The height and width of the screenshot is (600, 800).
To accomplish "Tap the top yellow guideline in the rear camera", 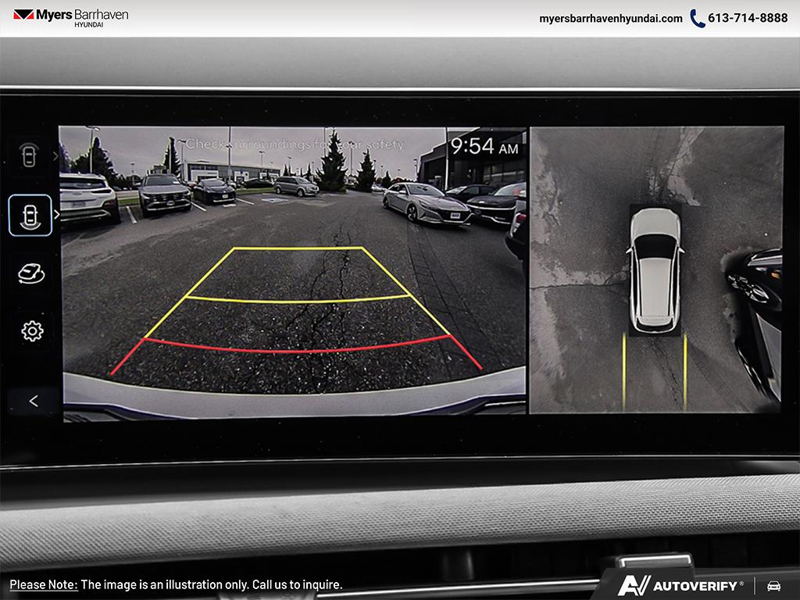I will [298, 248].
